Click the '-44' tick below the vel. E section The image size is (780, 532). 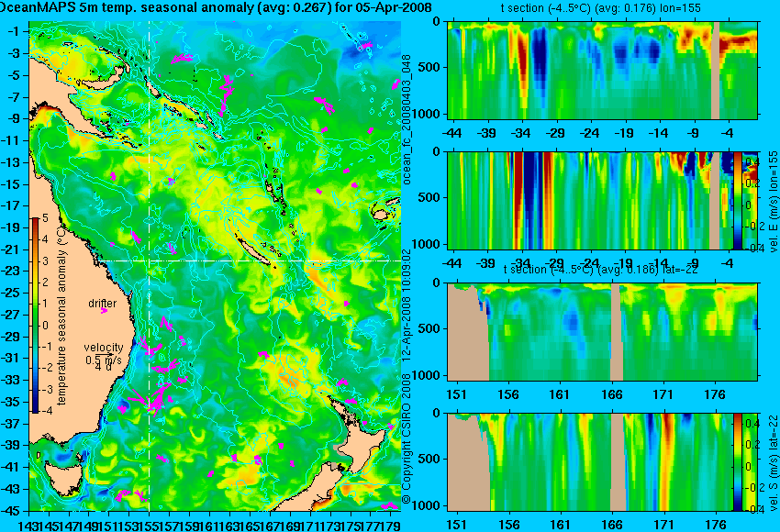452,263
